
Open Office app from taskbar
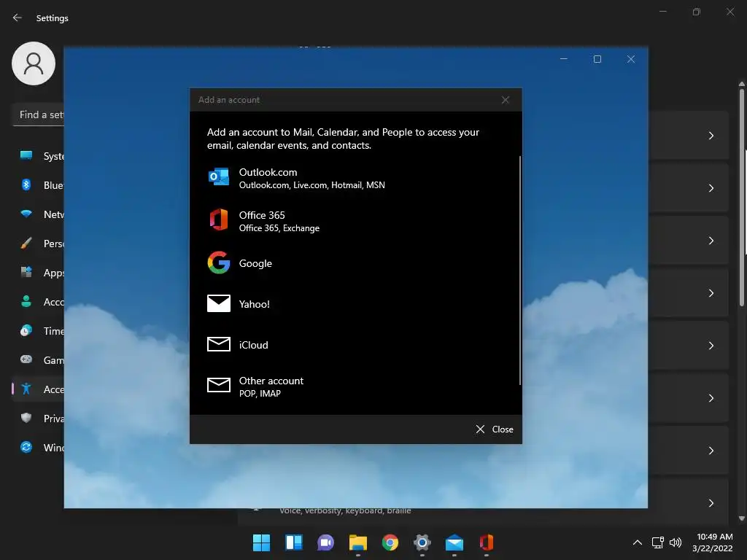486,542
